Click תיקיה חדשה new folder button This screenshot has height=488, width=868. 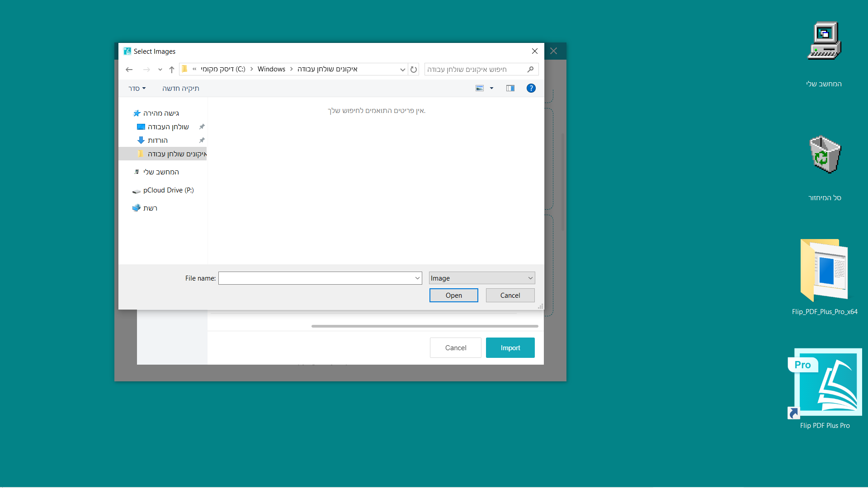[x=181, y=89]
